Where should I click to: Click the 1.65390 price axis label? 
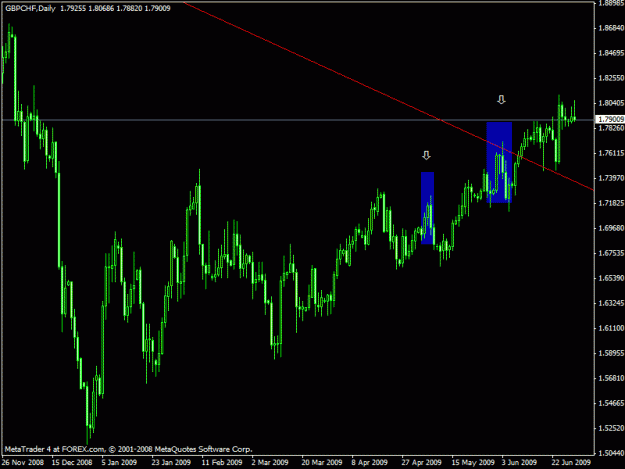click(x=611, y=278)
